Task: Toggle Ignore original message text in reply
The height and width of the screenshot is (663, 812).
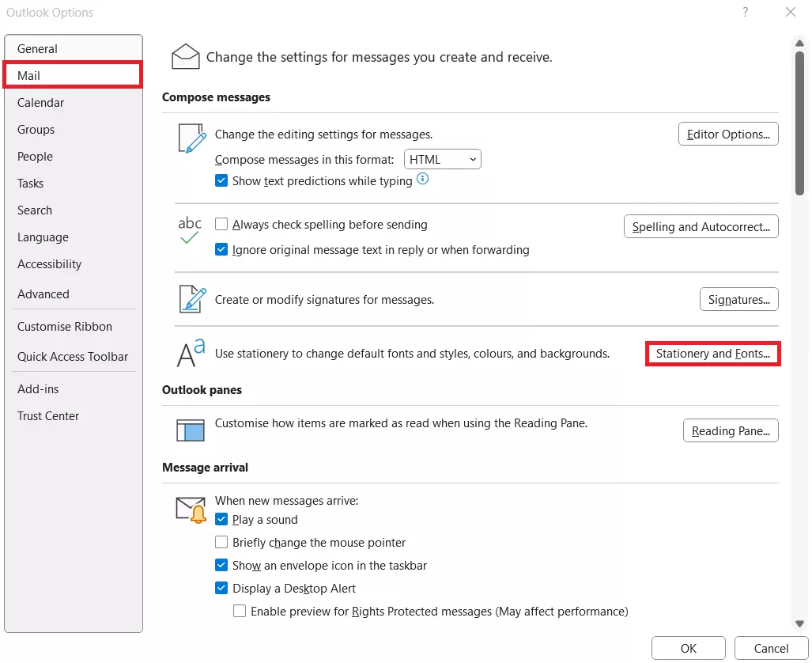Action: click(221, 249)
